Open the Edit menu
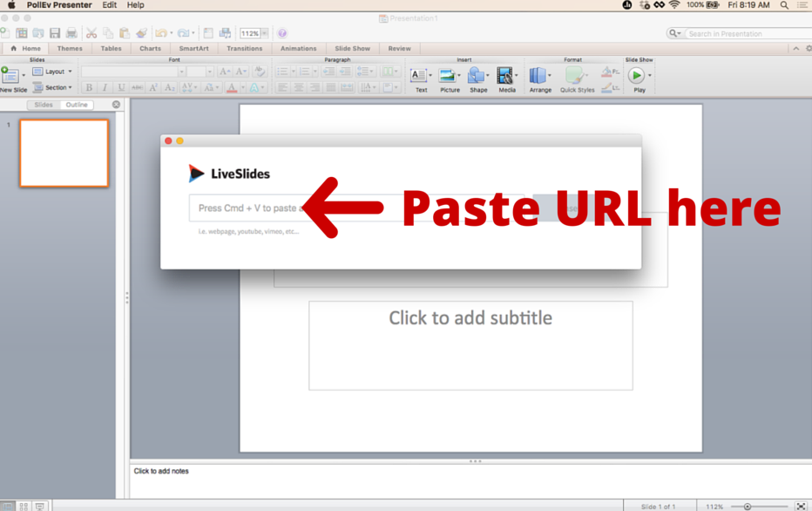 tap(108, 4)
